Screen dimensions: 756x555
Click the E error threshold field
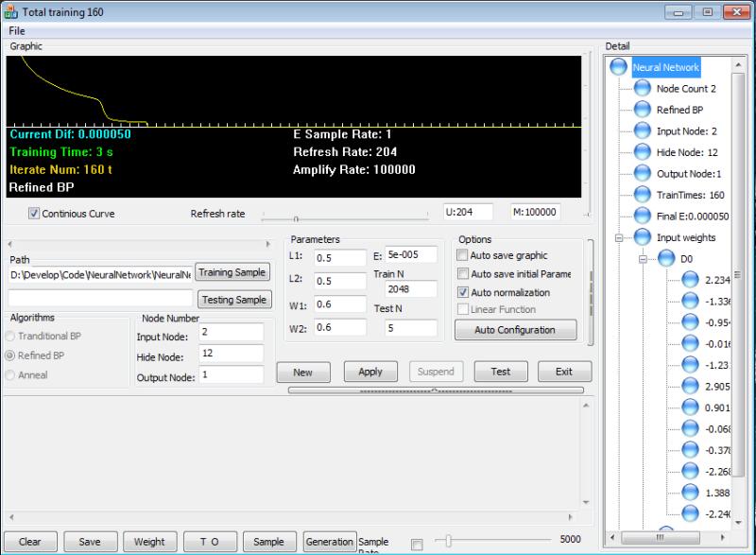(x=411, y=254)
